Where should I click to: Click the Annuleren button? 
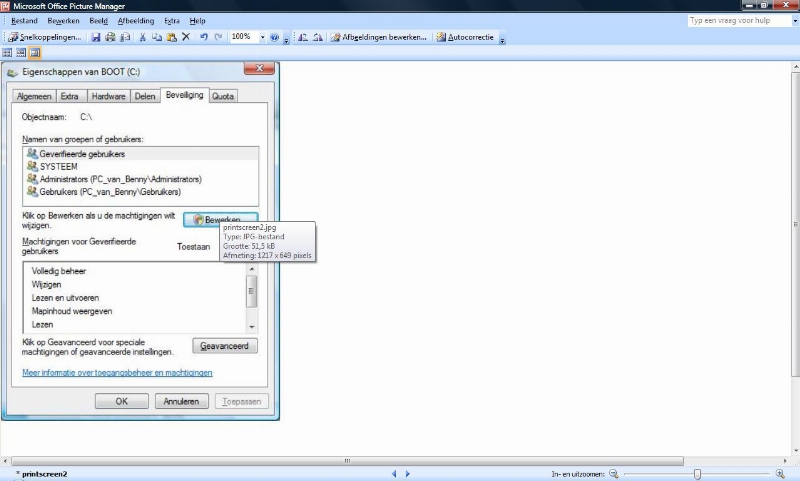pyautogui.click(x=181, y=401)
